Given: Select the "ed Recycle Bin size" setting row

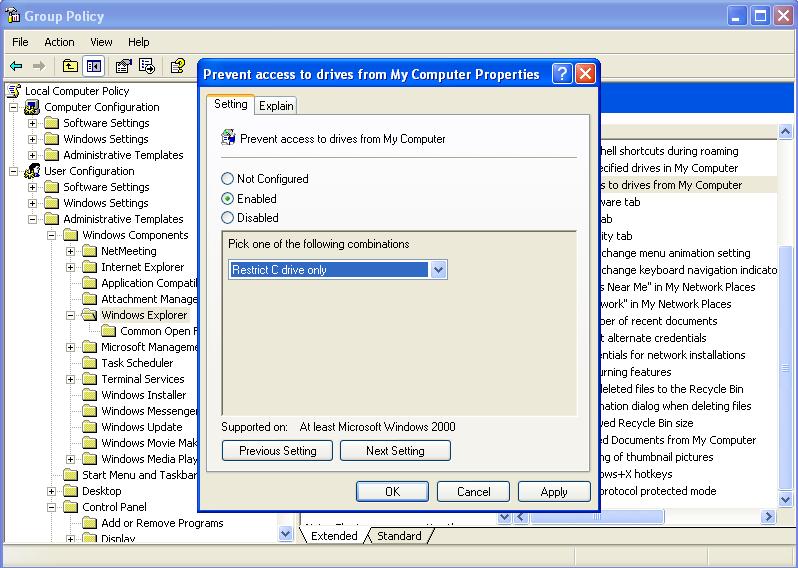Looking at the screenshot, I should pos(647,423).
